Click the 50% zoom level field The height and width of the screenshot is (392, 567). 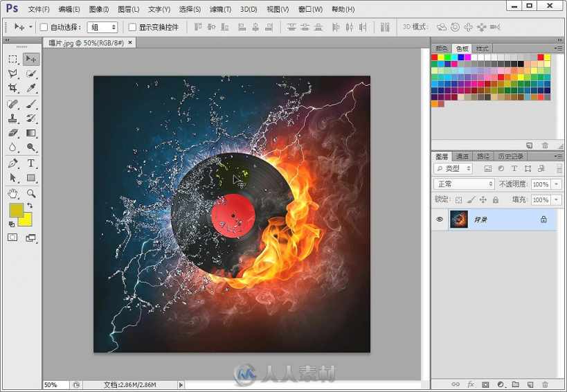55,385
